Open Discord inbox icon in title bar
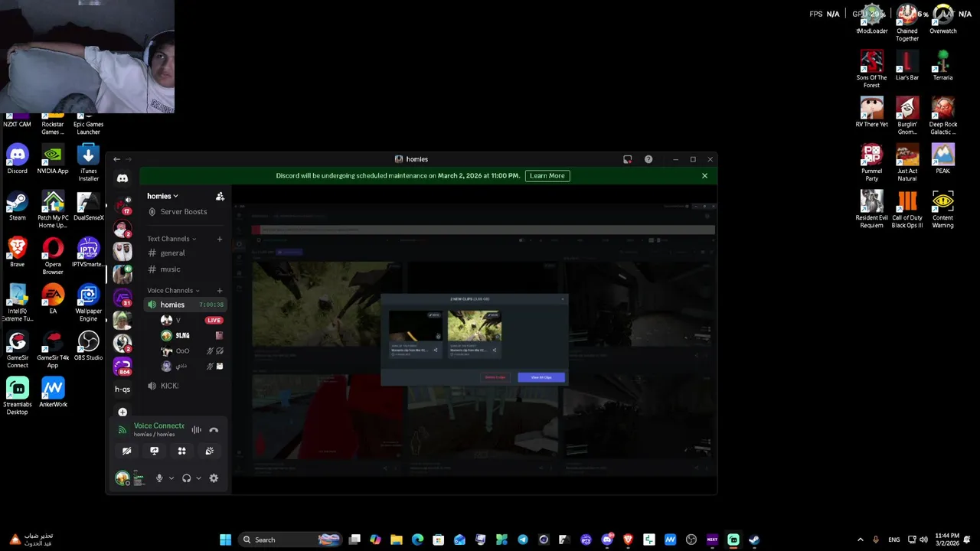The width and height of the screenshot is (980, 551). click(x=627, y=159)
